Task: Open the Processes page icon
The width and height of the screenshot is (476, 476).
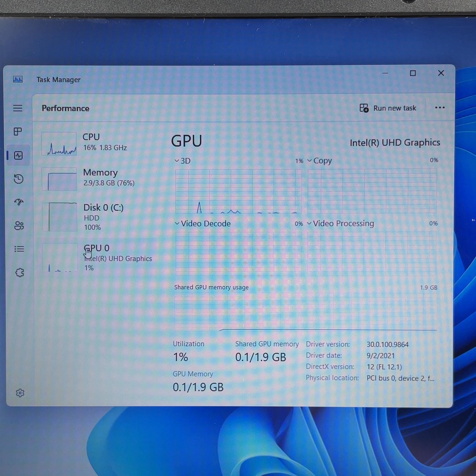Action: pyautogui.click(x=18, y=131)
